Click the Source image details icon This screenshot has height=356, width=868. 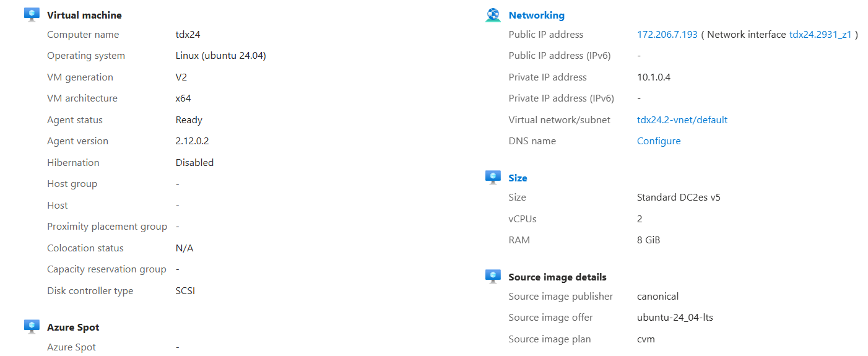(493, 276)
